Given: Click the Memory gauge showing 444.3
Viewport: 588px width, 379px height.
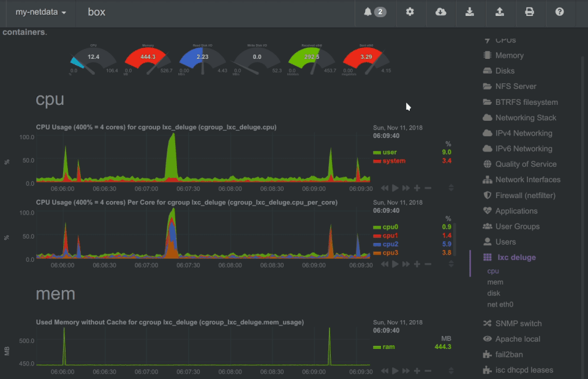Looking at the screenshot, I should (x=148, y=59).
